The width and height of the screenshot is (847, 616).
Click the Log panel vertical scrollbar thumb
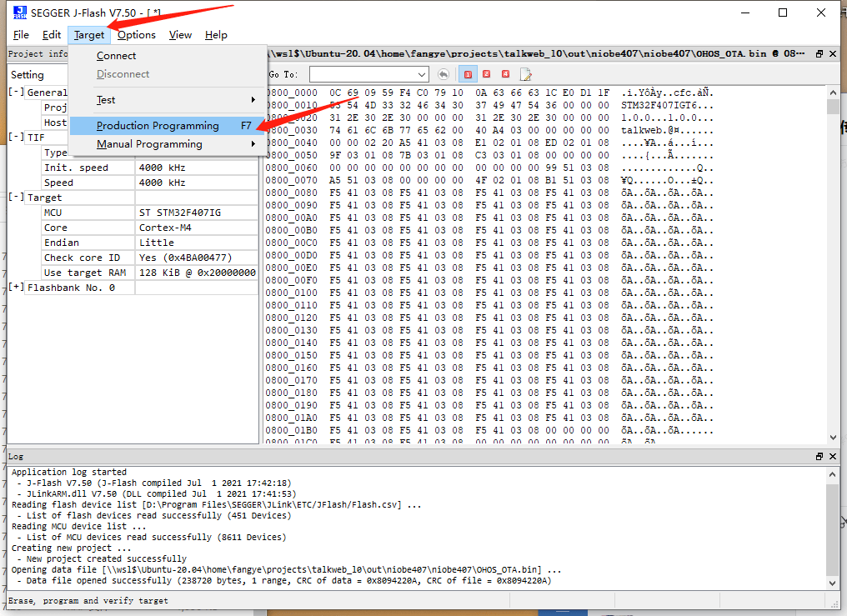[x=833, y=528]
